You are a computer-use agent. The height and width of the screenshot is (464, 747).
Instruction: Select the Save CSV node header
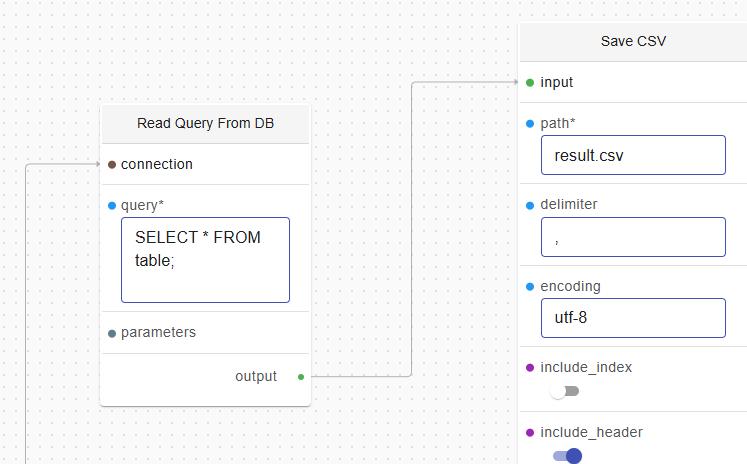coord(633,42)
